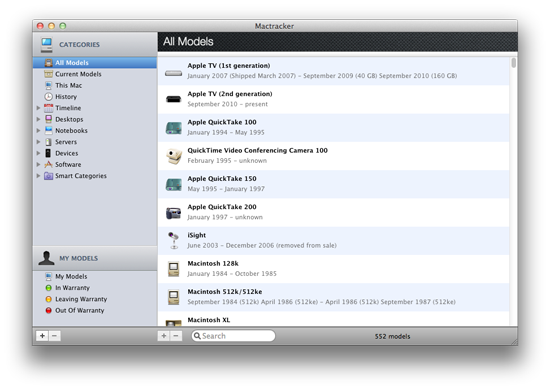Click the Software app icon
The height and width of the screenshot is (390, 550).
[48, 164]
